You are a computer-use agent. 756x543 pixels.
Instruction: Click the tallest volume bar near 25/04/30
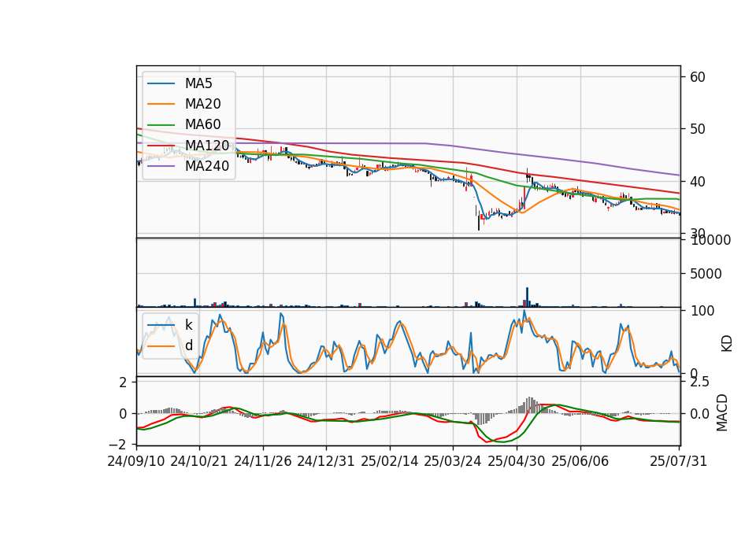pyautogui.click(x=527, y=297)
